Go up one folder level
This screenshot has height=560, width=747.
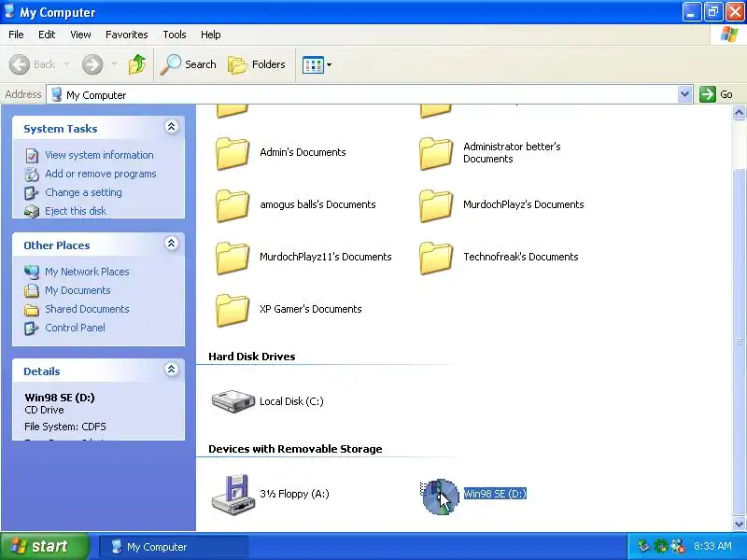(x=137, y=64)
